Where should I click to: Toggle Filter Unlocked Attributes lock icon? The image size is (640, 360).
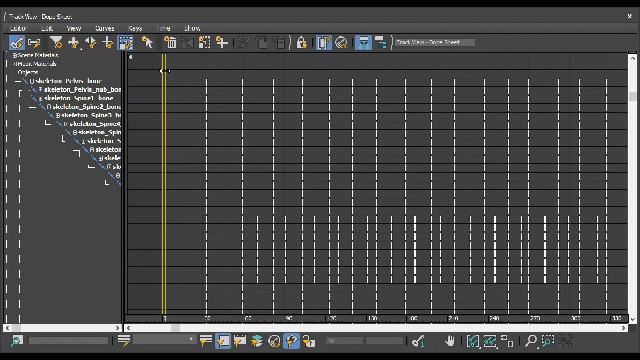pos(309,341)
